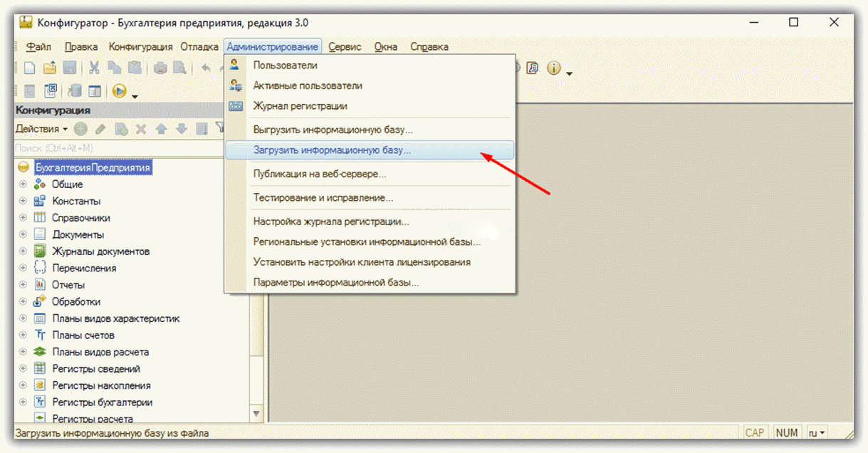
Task: Expand the Общие tree node
Action: click(23, 184)
